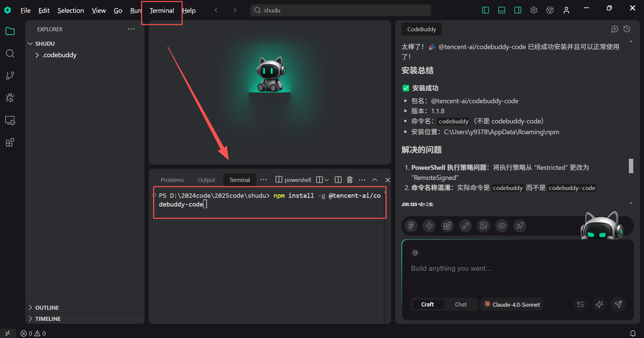Click the shudu search box in title bar
644x338 pixels.
341,10
